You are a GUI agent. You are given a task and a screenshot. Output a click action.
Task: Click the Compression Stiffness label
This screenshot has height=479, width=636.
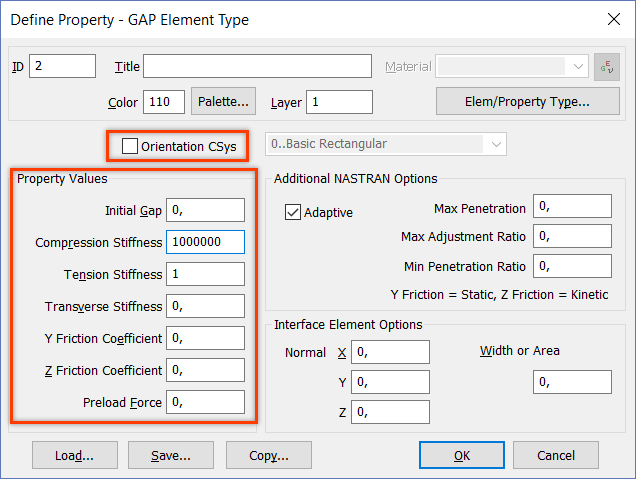99,243
